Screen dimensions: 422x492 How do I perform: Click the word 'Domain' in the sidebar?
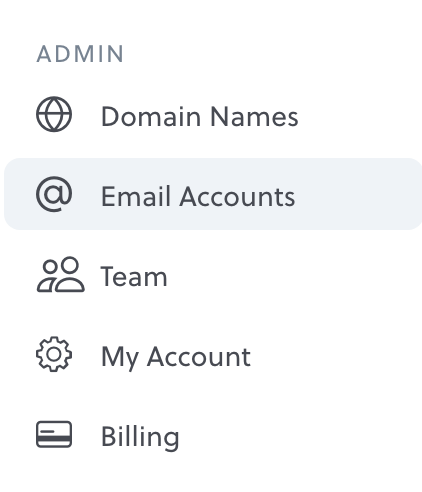coord(151,116)
